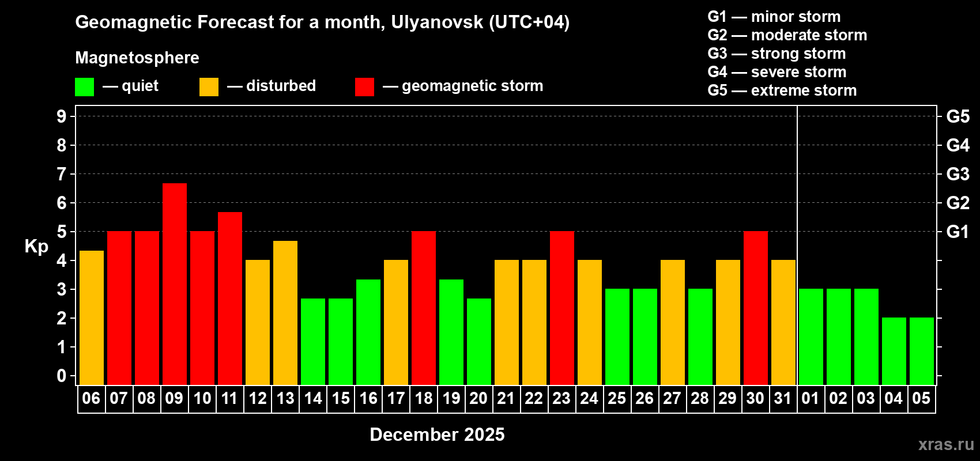Click the red bar for December 30
Screen dimensions: 980x461
point(756,308)
